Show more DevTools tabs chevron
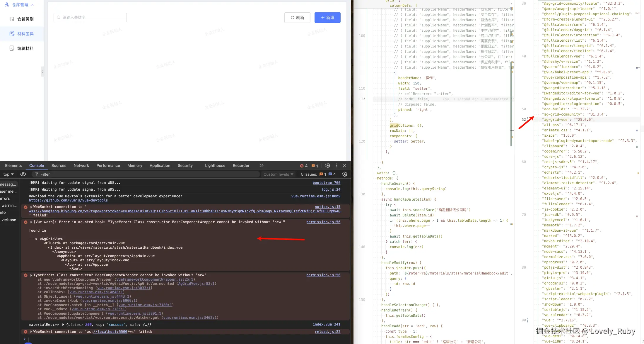The width and height of the screenshot is (644, 344). click(261, 165)
